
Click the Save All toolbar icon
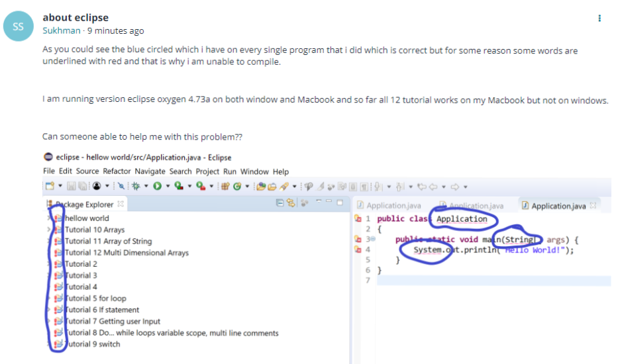[83, 186]
